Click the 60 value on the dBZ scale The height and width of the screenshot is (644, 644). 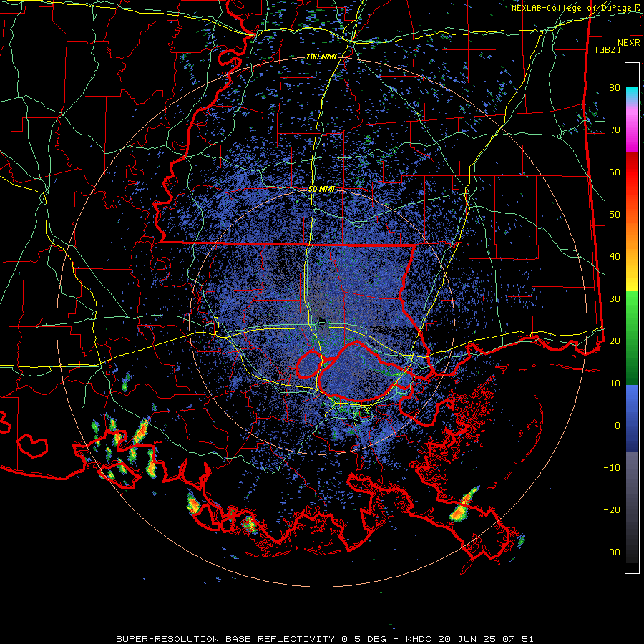pos(615,172)
